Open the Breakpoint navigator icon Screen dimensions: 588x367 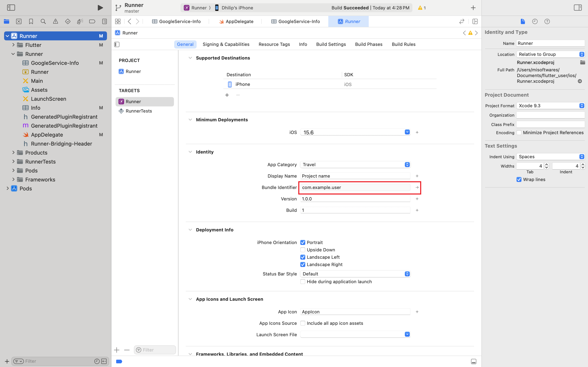click(x=92, y=21)
